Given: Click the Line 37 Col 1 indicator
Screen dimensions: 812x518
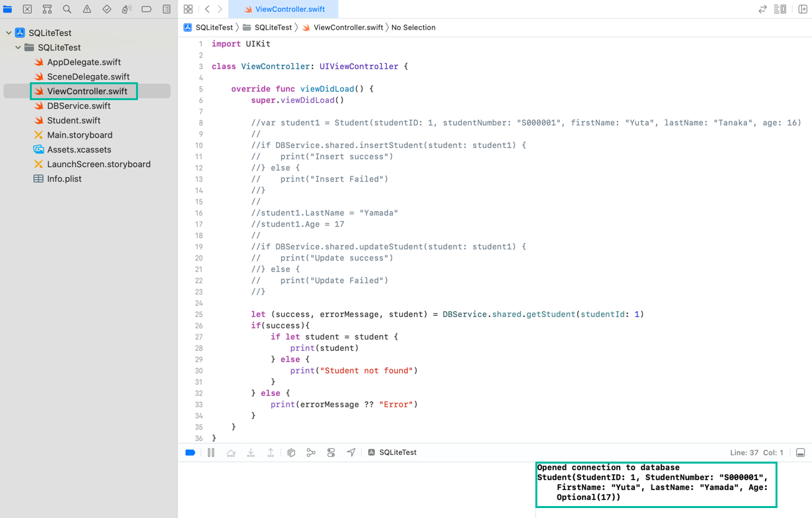Looking at the screenshot, I should coord(756,452).
